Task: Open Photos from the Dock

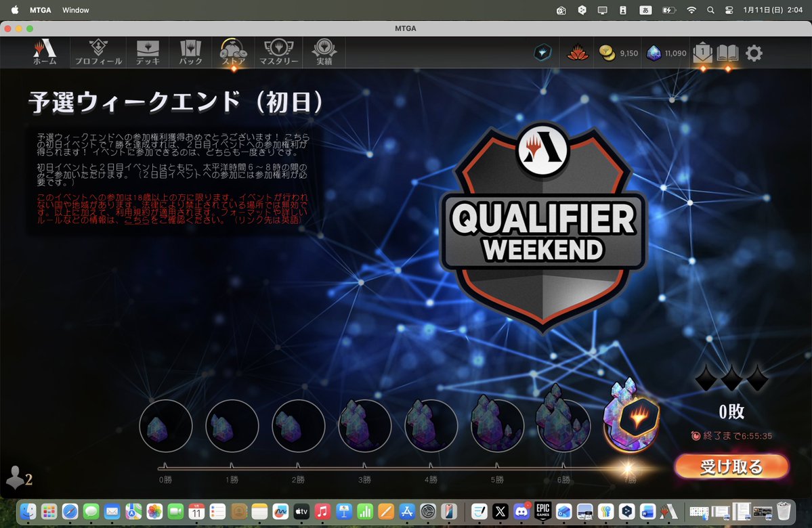Action: (154, 512)
